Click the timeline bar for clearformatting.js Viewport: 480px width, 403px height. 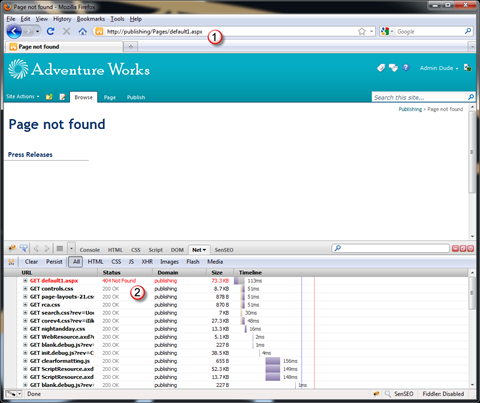tap(273, 361)
